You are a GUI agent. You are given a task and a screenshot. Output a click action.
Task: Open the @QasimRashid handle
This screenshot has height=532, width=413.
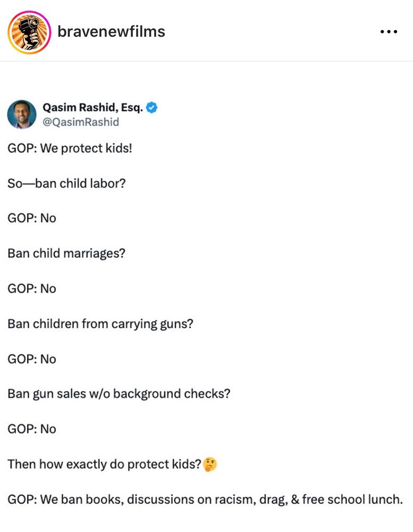point(81,122)
